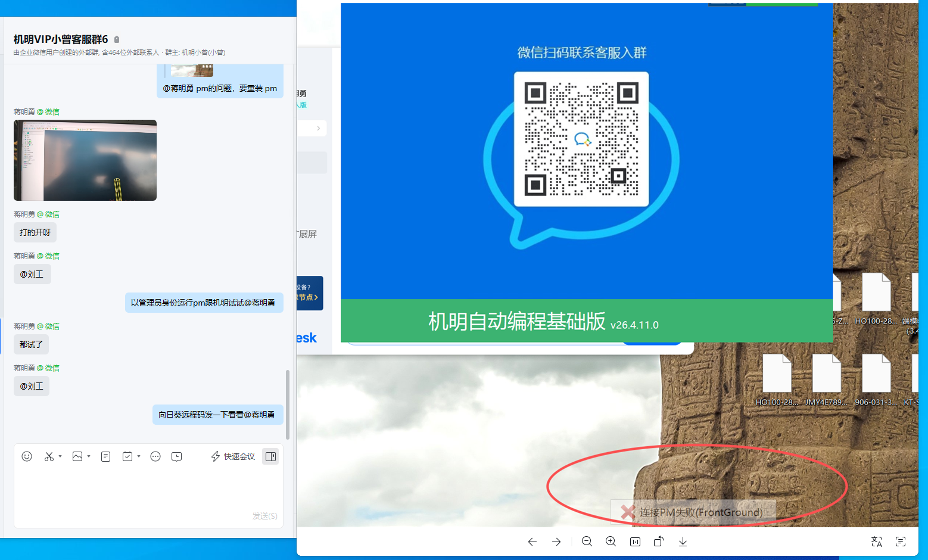This screenshot has width=928, height=560.
Task: Toggle the chat sidebar panel icon
Action: (270, 456)
